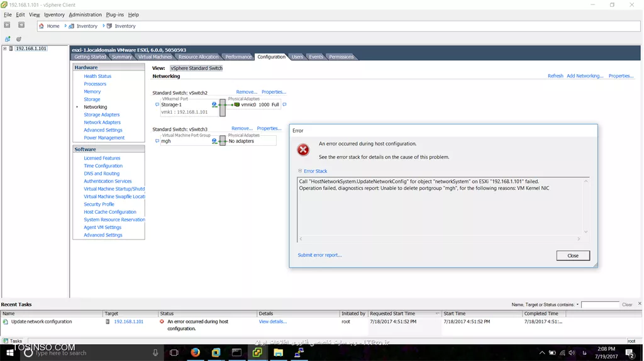Click the forward navigation arrow icon
The width and height of the screenshot is (644, 361).
(x=21, y=25)
